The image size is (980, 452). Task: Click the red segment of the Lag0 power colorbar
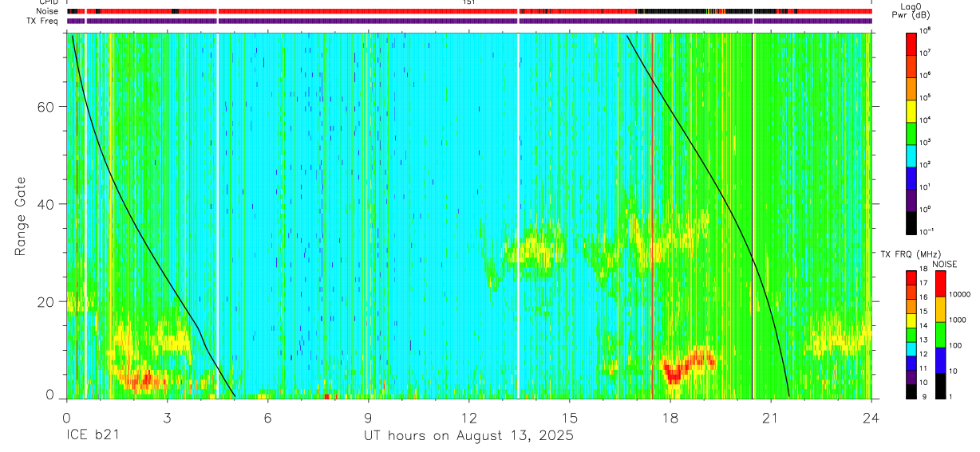[911, 43]
